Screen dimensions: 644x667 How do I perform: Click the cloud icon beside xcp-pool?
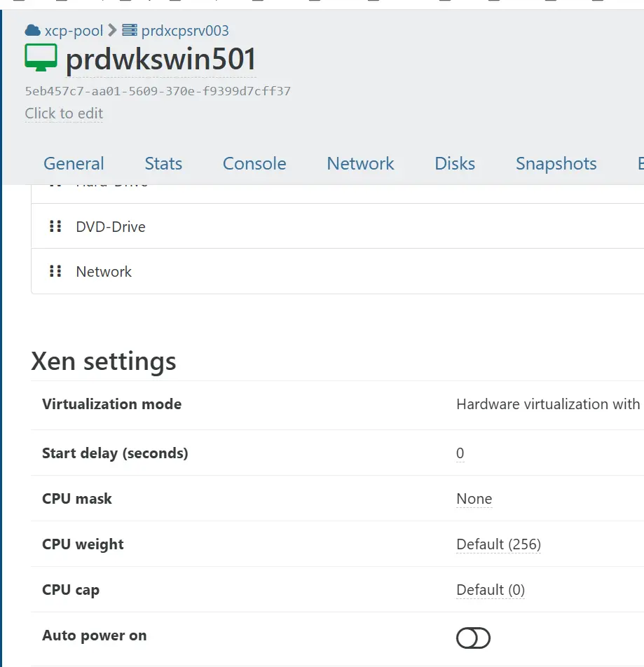point(33,30)
